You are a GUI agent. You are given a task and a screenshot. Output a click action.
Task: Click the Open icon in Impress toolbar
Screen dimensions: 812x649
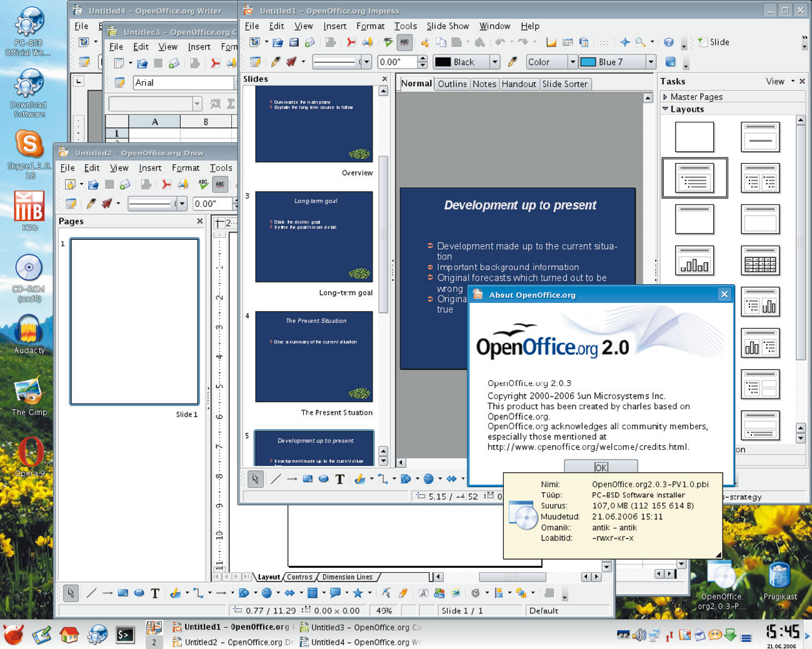(278, 42)
